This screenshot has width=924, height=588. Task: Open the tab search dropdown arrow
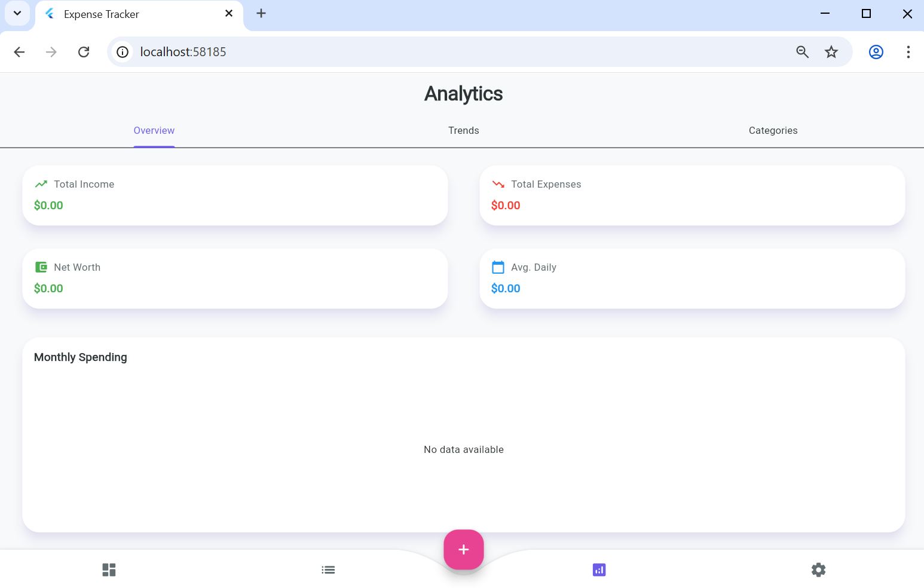click(x=17, y=13)
